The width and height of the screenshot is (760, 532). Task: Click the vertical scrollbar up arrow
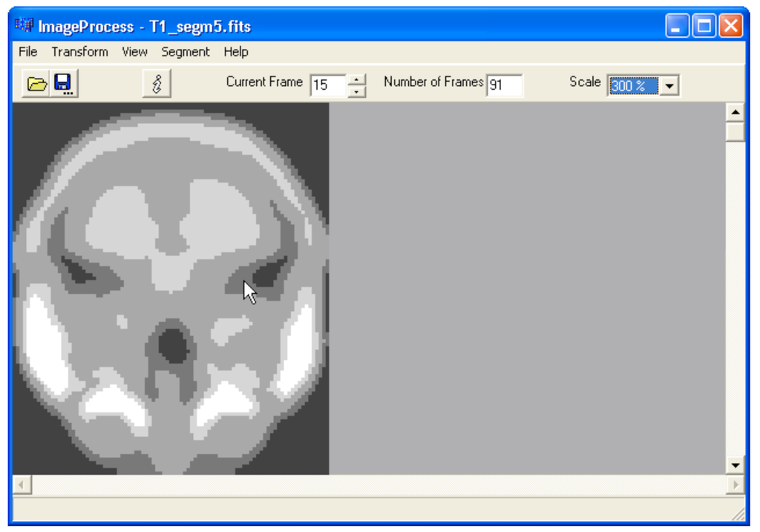(735, 113)
